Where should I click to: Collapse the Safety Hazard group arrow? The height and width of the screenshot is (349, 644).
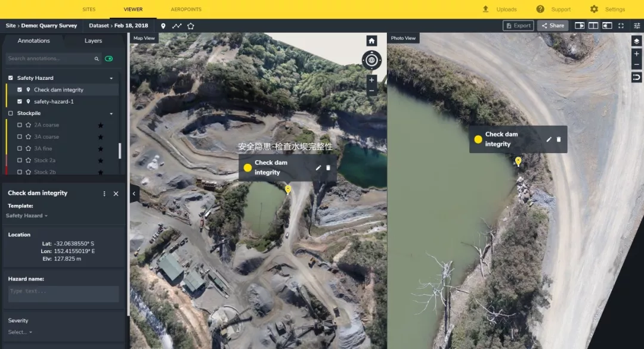coord(111,78)
